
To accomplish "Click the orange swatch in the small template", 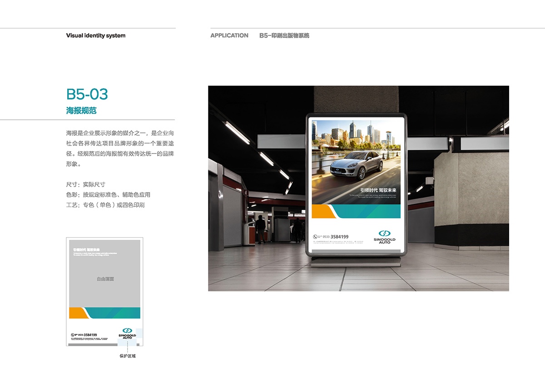I will pyautogui.click(x=77, y=313).
